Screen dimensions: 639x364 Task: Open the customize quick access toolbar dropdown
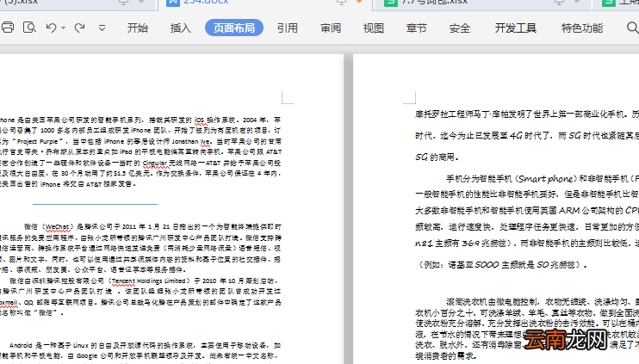click(x=102, y=28)
